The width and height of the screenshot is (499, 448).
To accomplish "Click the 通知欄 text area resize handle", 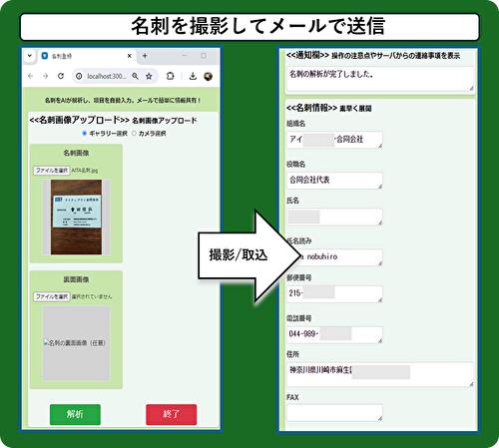I will pyautogui.click(x=471, y=88).
